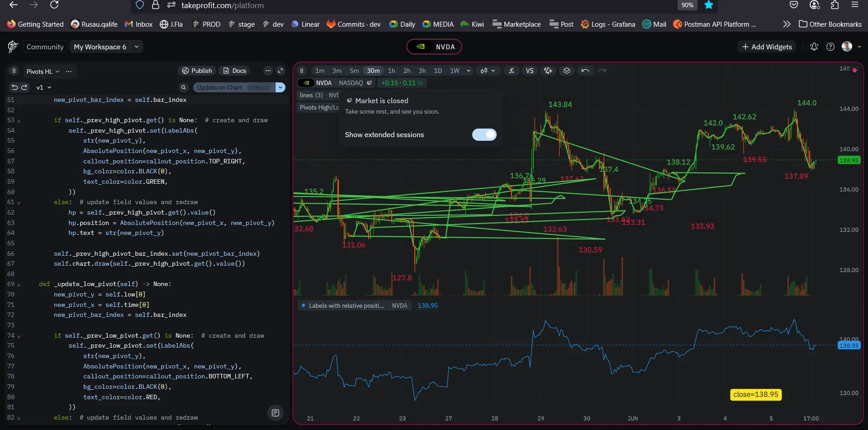This screenshot has width=868, height=430.
Task: Click the help question mark icon
Action: point(830,47)
